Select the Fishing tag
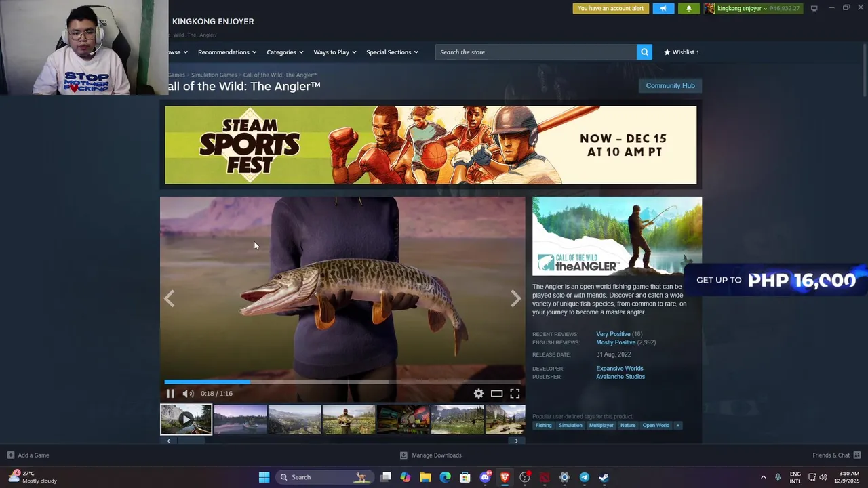The width and height of the screenshot is (868, 488). [543, 426]
